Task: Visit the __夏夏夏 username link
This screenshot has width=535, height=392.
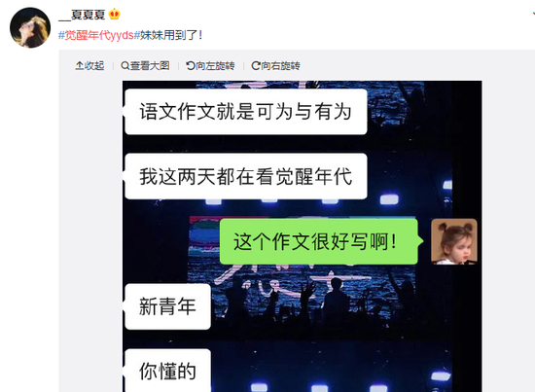Action: [82, 15]
